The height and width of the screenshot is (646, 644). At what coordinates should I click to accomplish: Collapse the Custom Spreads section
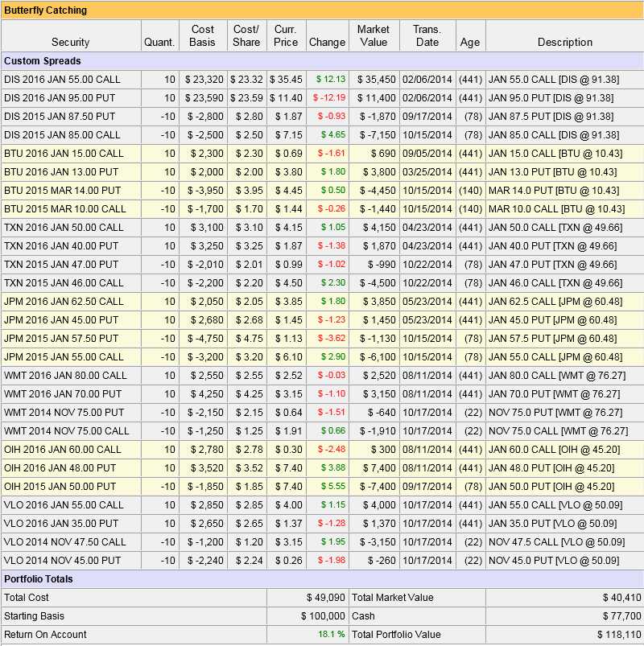point(43,60)
